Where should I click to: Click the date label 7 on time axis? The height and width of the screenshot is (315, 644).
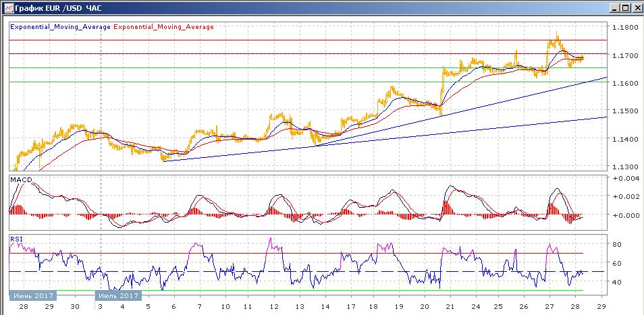[x=200, y=307]
